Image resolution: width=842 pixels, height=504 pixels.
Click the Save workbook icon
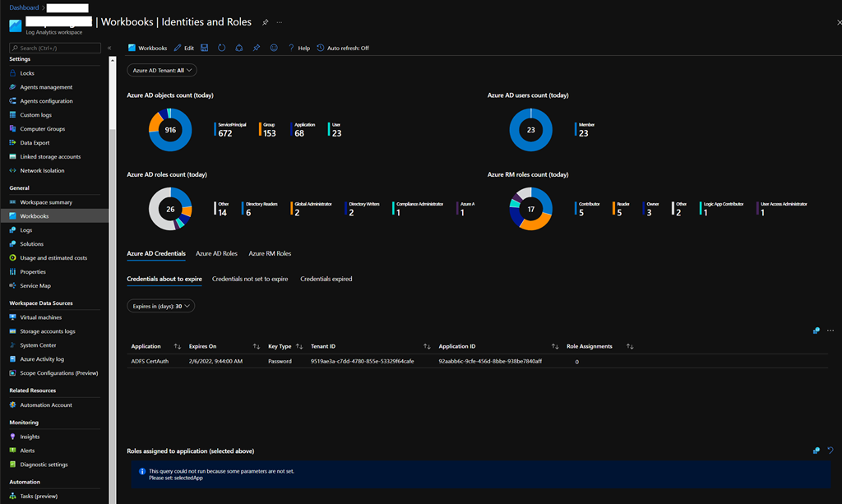point(205,49)
